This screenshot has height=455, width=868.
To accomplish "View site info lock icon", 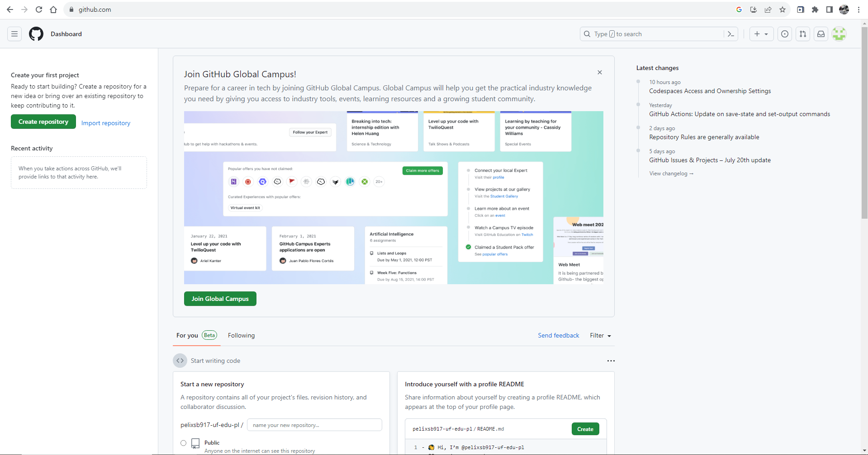I will coord(71,9).
